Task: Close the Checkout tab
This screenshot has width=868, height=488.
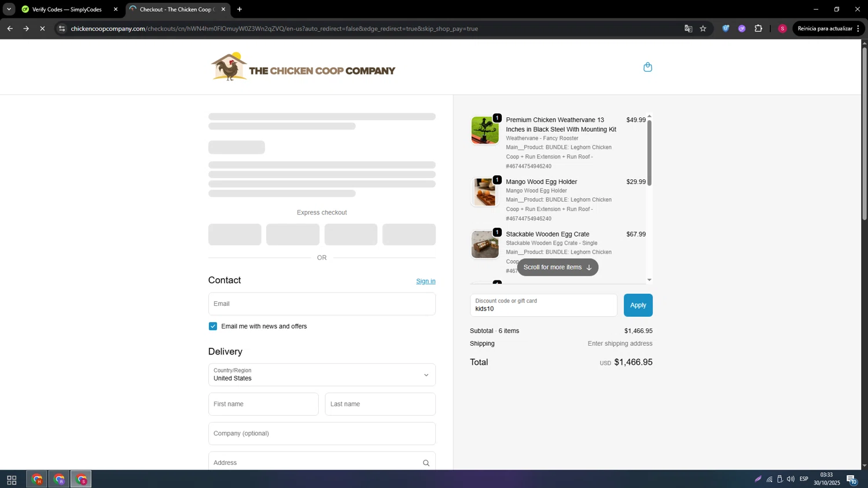Action: (x=223, y=9)
